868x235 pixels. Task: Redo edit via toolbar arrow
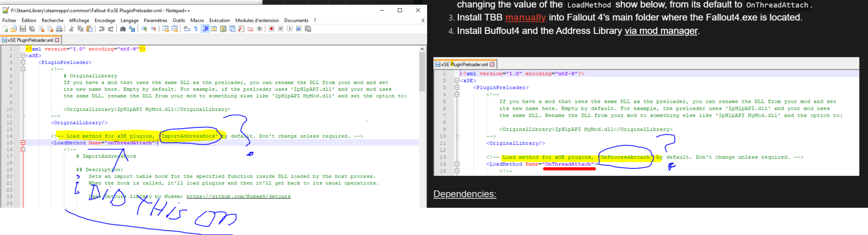111,29
